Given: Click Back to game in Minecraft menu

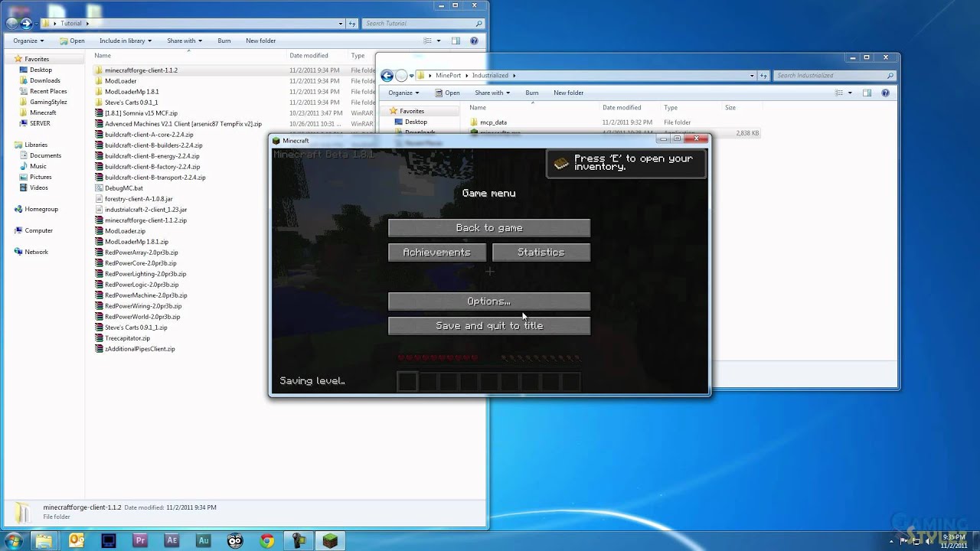Looking at the screenshot, I should click(489, 228).
